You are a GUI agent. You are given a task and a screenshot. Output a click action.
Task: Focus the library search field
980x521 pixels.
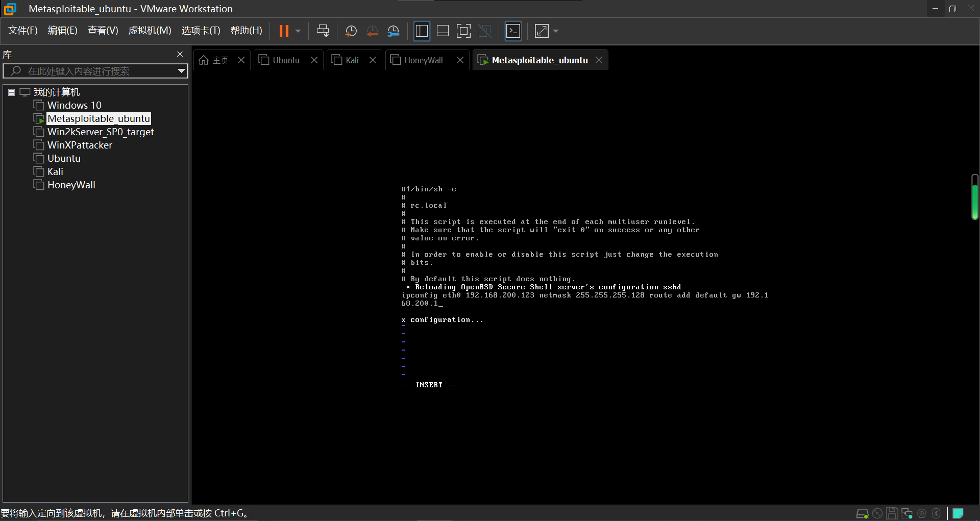click(x=96, y=71)
